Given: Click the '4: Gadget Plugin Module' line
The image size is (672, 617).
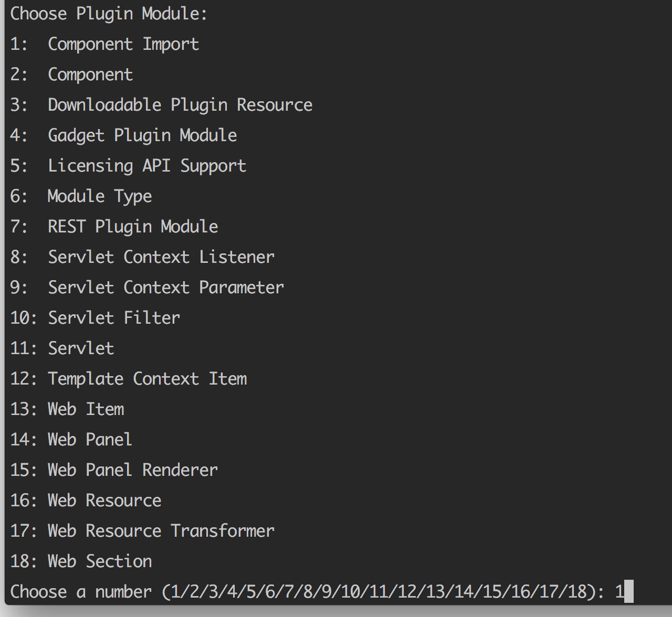Looking at the screenshot, I should point(123,135).
